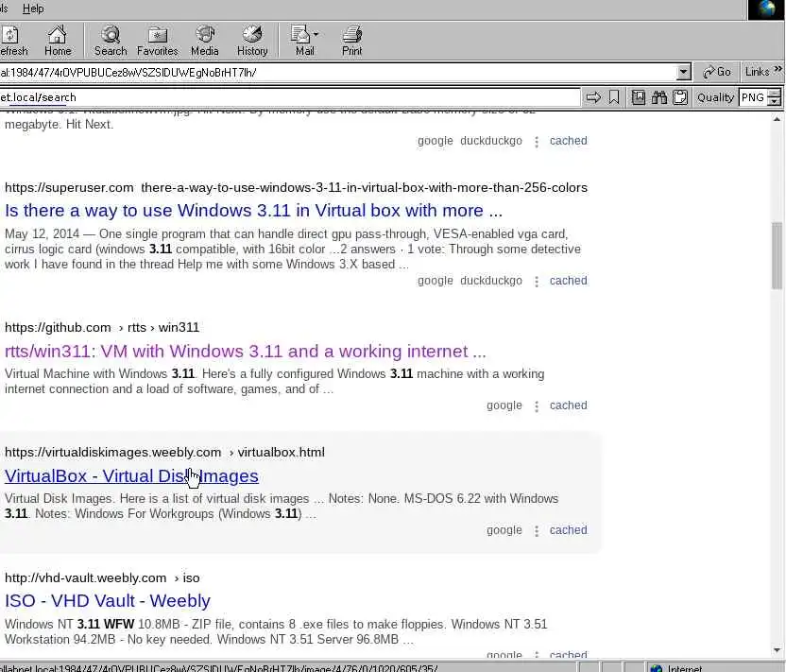
Task: Expand the Links toolbar chevron
Action: pyautogui.click(x=778, y=69)
